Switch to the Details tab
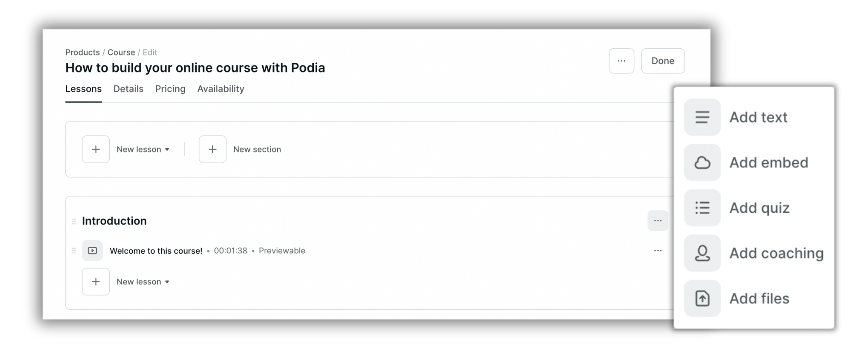Screen dimensions: 868x347 128,89
